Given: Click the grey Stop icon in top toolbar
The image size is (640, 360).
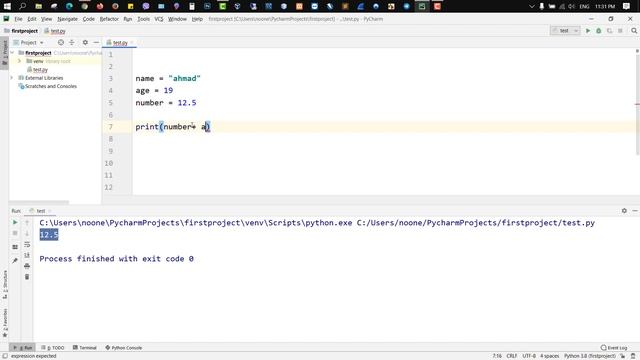Looking at the screenshot, I should click(x=620, y=31).
